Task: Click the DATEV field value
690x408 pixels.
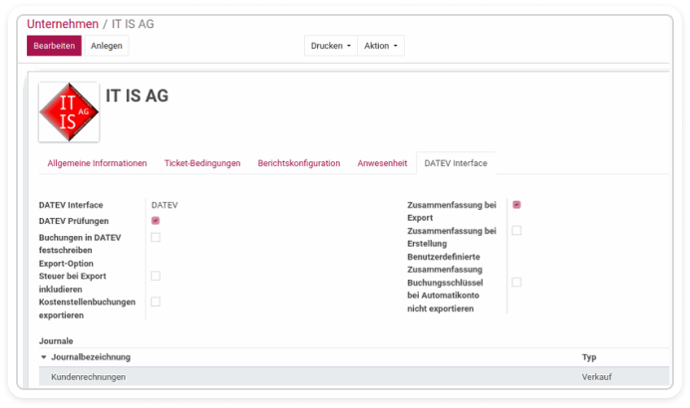Action: coord(165,205)
